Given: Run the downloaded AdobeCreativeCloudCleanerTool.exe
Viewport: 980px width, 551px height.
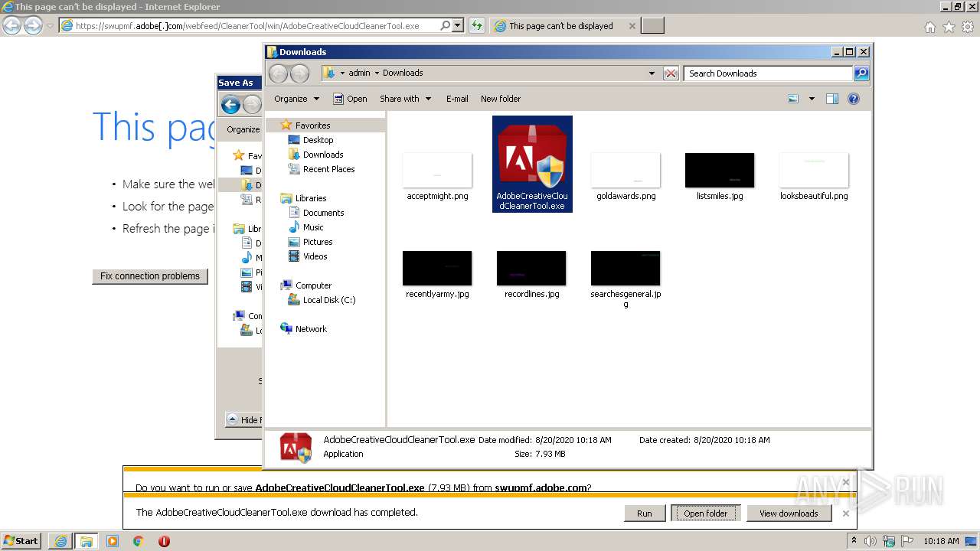Looking at the screenshot, I should tap(645, 514).
